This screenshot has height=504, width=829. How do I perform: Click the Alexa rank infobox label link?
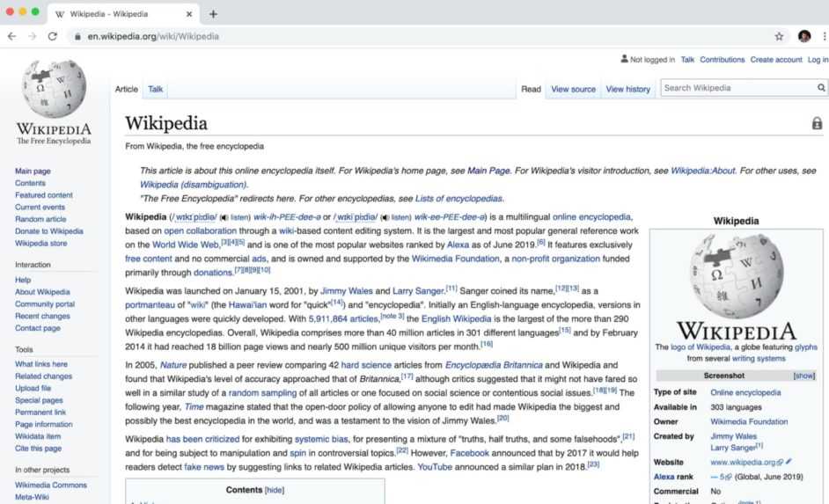pyautogui.click(x=673, y=477)
